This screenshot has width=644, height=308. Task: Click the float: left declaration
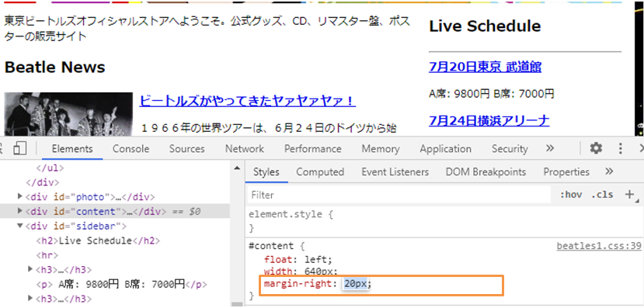tap(298, 260)
